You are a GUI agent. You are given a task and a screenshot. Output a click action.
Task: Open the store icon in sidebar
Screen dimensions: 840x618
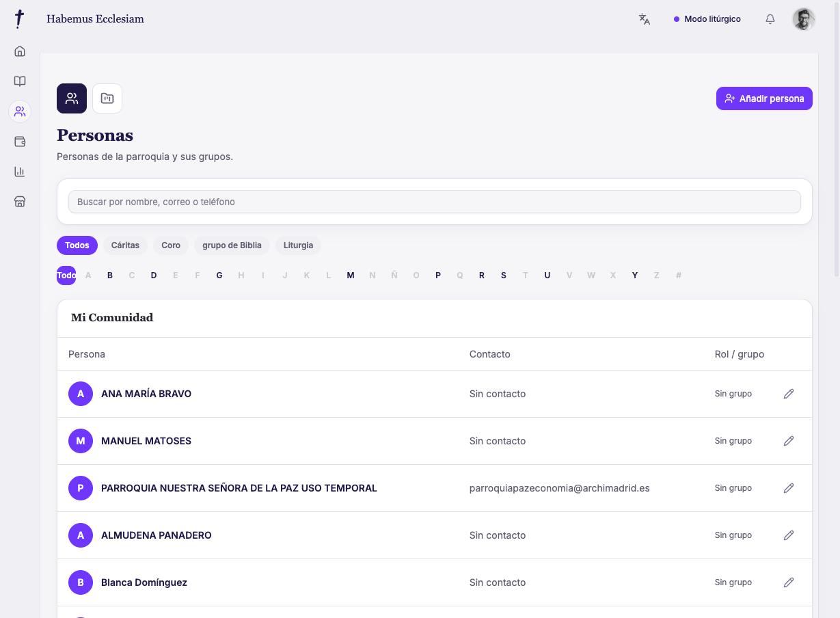20,202
